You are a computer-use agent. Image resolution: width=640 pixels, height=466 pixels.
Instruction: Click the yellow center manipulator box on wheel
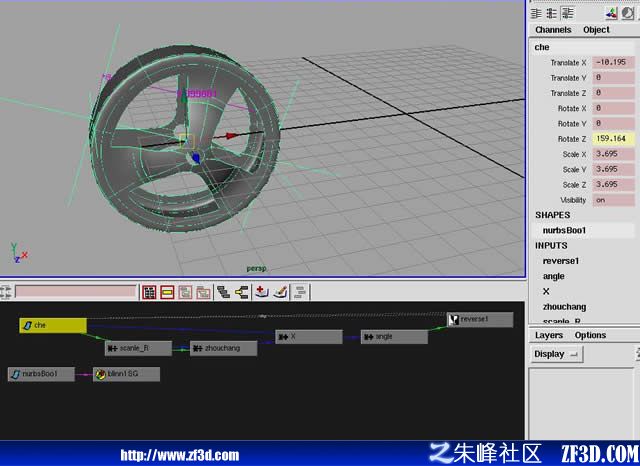point(187,141)
